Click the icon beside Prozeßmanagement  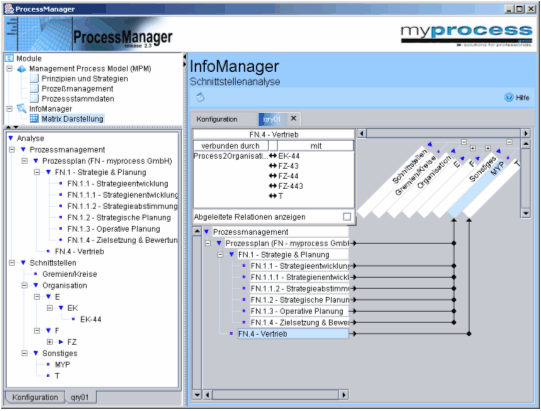tap(34, 89)
